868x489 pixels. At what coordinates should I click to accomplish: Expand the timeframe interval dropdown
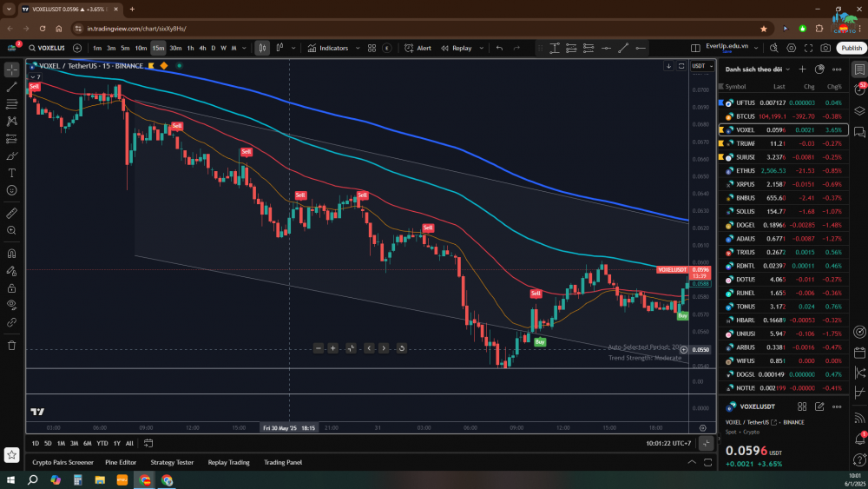click(244, 48)
